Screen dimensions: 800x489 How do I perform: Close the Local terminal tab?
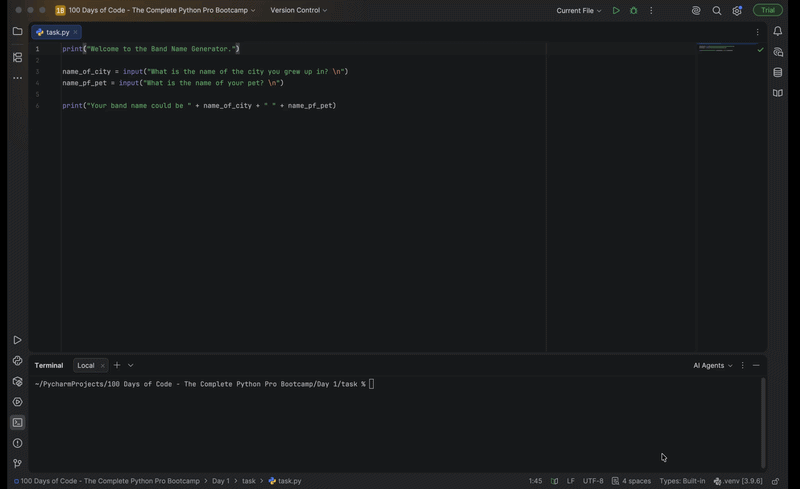point(102,365)
